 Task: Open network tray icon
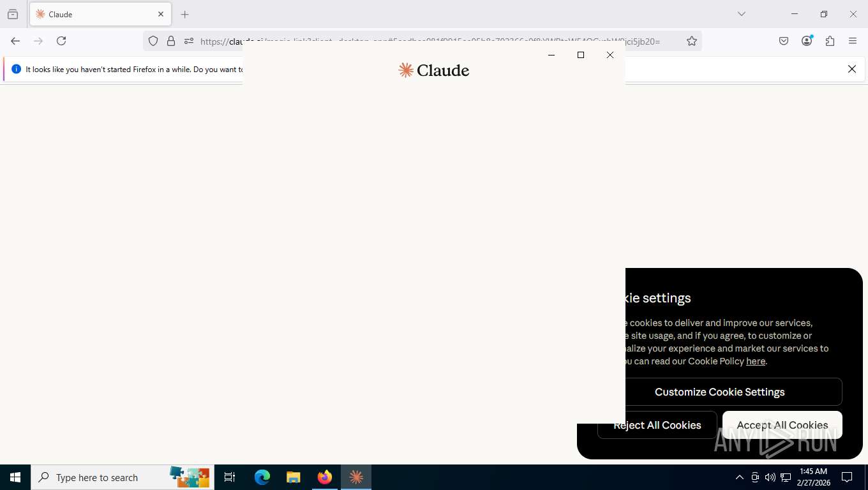click(786, 477)
